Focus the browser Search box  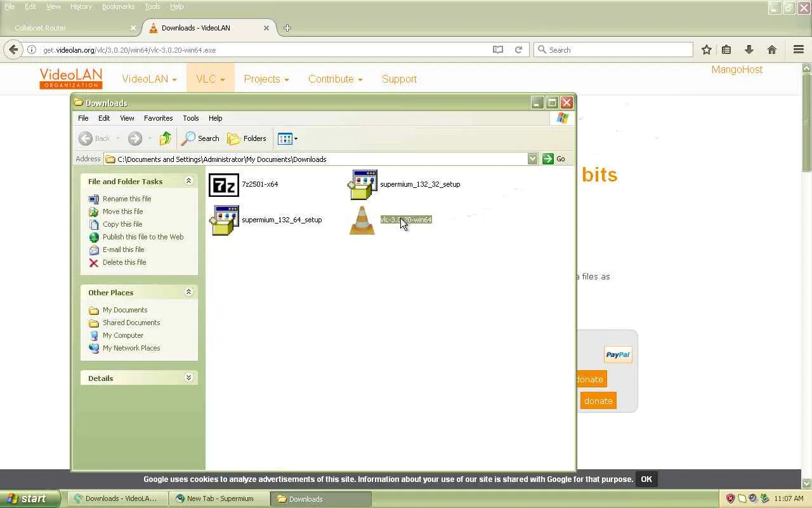click(x=613, y=50)
